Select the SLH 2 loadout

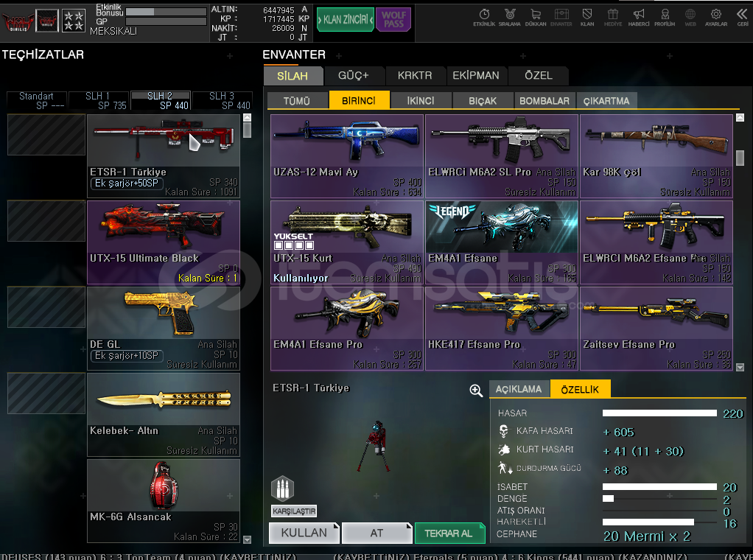(x=161, y=101)
